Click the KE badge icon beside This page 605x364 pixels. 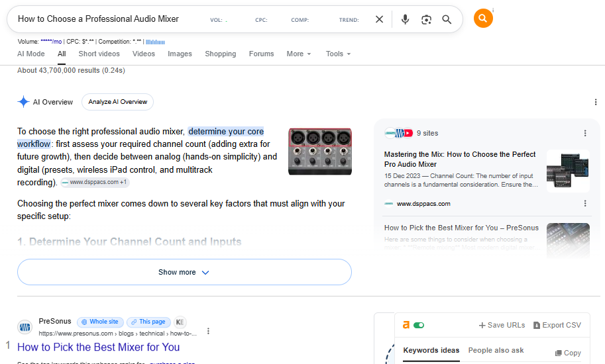pyautogui.click(x=180, y=322)
